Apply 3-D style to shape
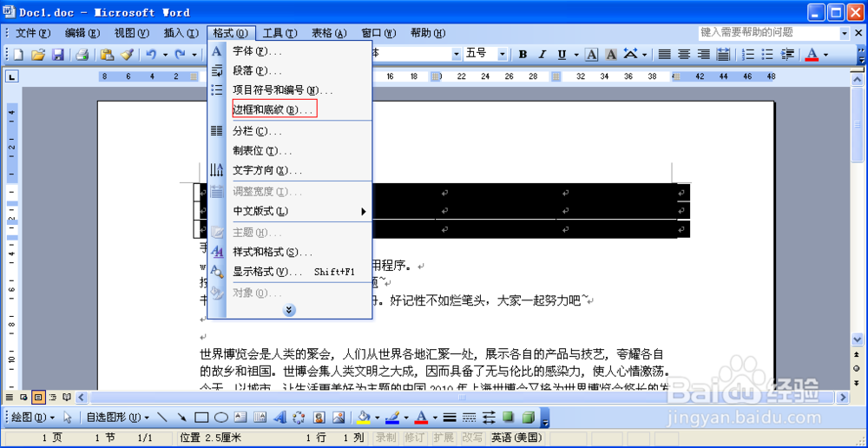 pyautogui.click(x=528, y=417)
